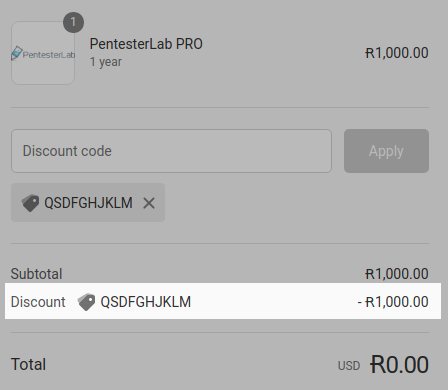Remove the QSDFGHJKLM discount code
This screenshot has width=448, height=390.
(x=149, y=203)
